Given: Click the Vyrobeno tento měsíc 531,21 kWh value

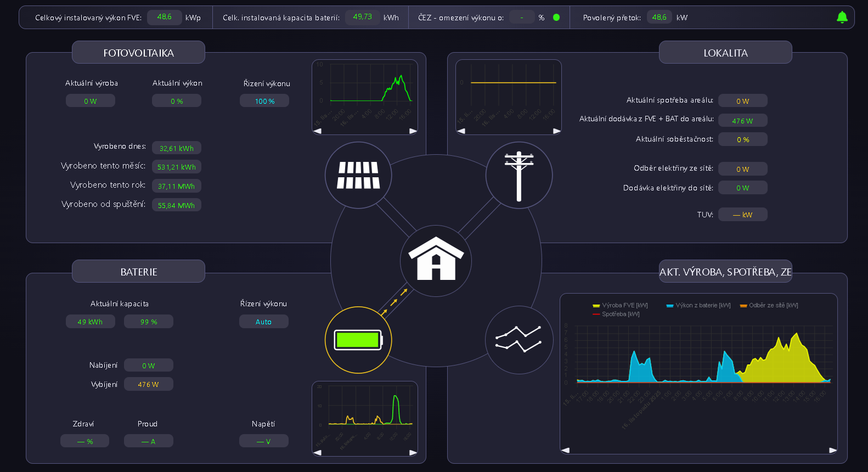Looking at the screenshot, I should [x=177, y=167].
